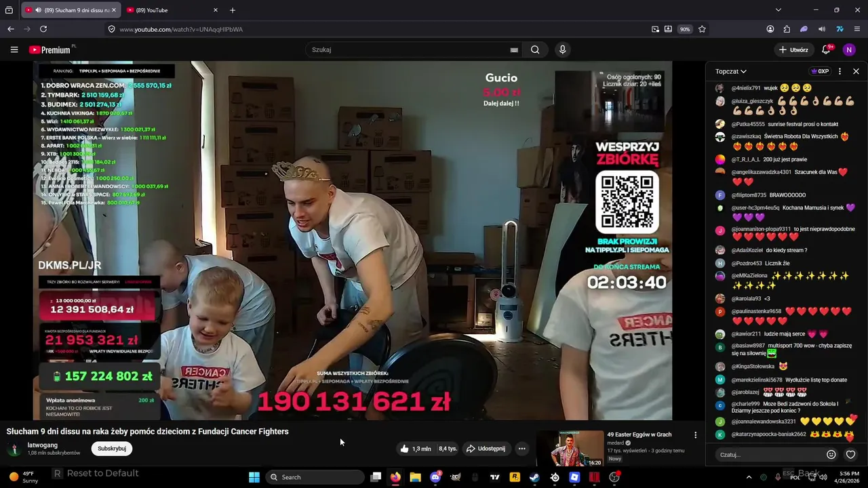Open the 0XP points badge in chat
This screenshot has height=488, width=868.
(x=820, y=71)
